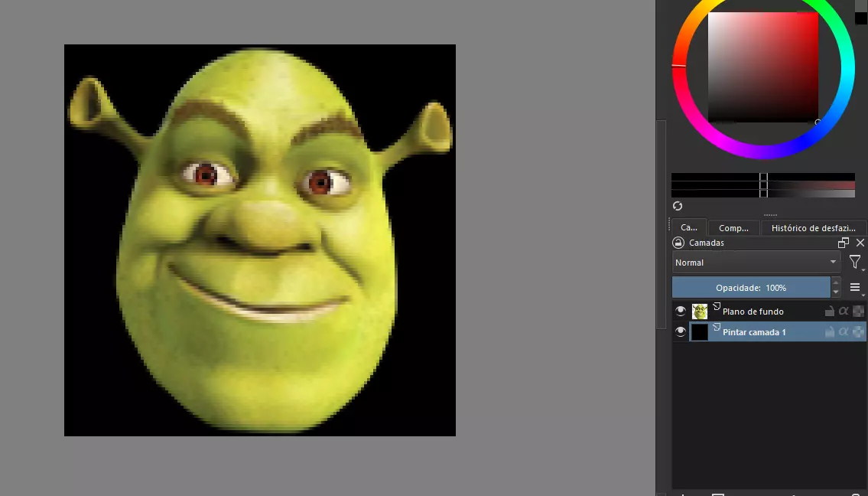Select the Pintar camada 1 layer name

754,332
